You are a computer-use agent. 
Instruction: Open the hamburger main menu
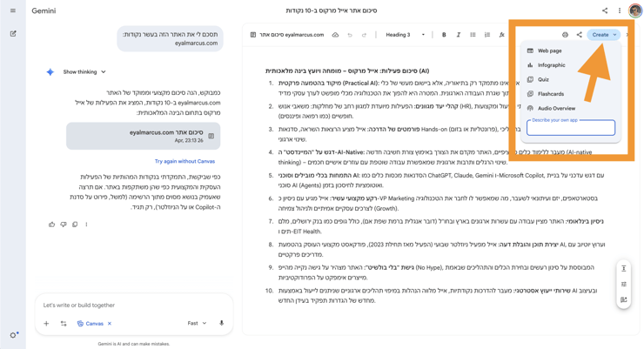pos(13,10)
